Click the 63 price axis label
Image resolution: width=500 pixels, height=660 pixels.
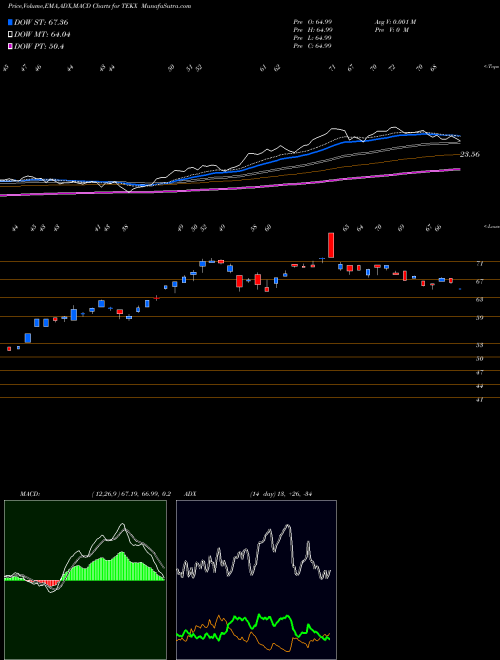click(479, 300)
